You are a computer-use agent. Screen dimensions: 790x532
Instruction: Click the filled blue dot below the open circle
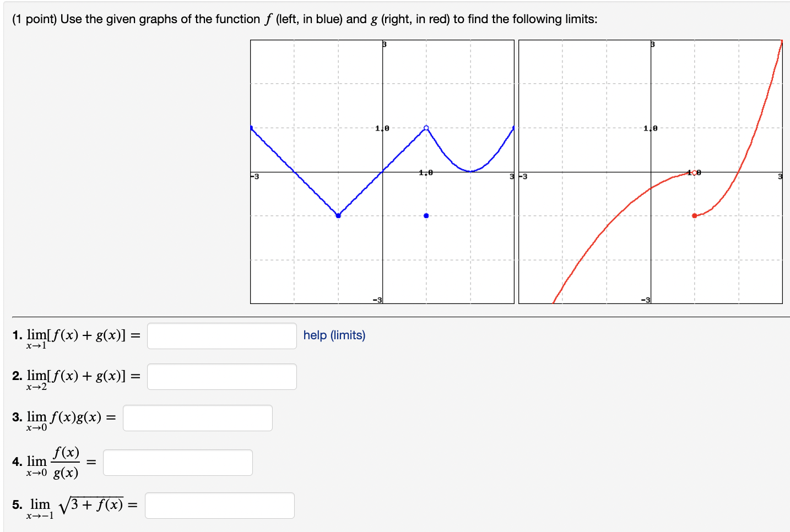tap(426, 215)
